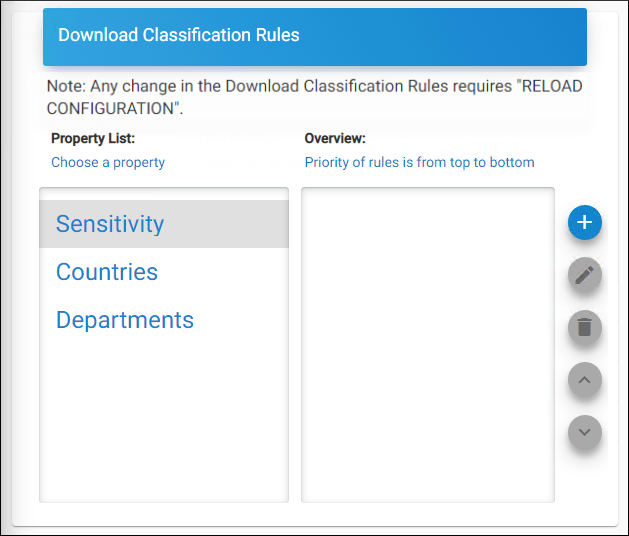Choose the Departments property
Screen dimensions: 629x536
point(125,320)
